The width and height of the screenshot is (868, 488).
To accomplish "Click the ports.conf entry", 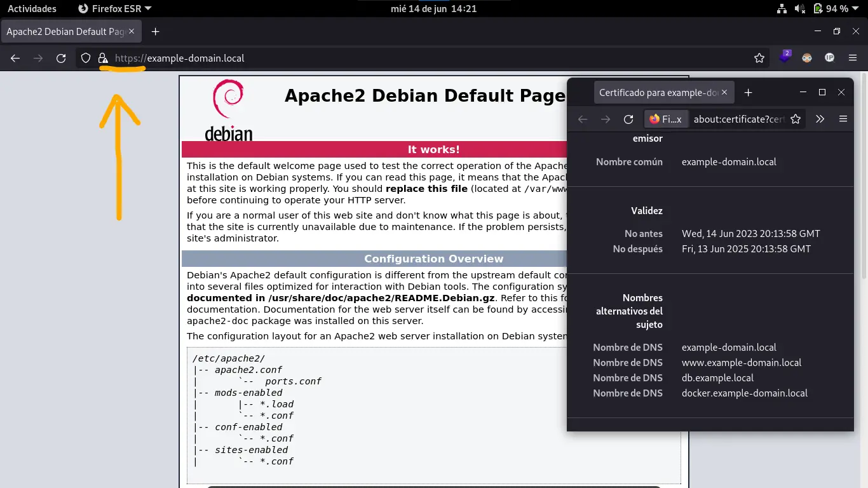I will point(293,381).
